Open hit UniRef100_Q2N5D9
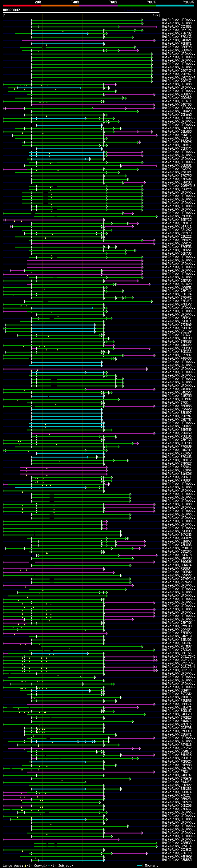This screenshot has width=197, height=868. pos(177,128)
